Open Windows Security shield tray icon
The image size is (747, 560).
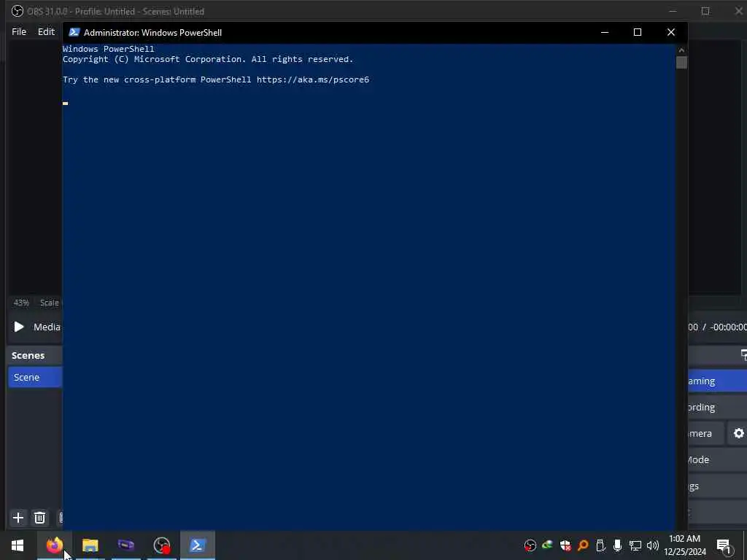click(x=565, y=545)
